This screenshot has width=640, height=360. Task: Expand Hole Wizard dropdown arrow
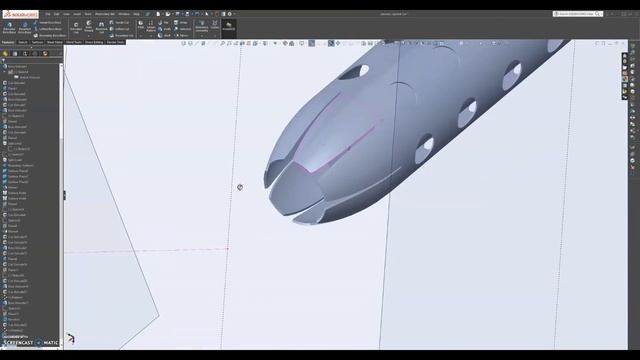pyautogui.click(x=89, y=36)
